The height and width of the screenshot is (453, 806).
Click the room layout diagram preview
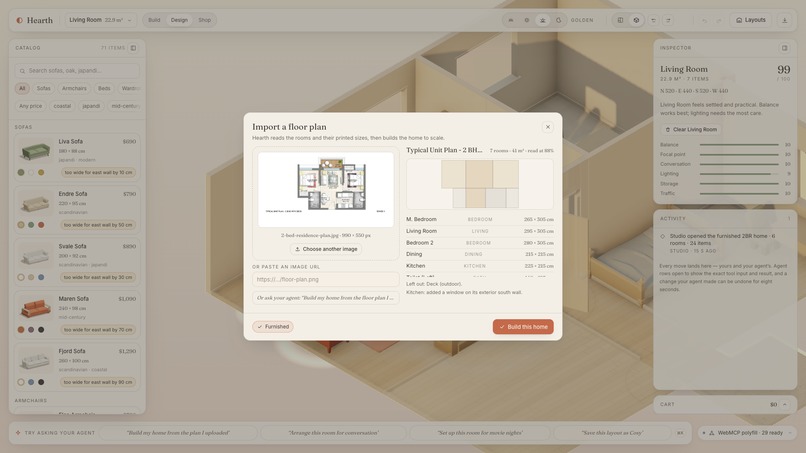(x=480, y=184)
